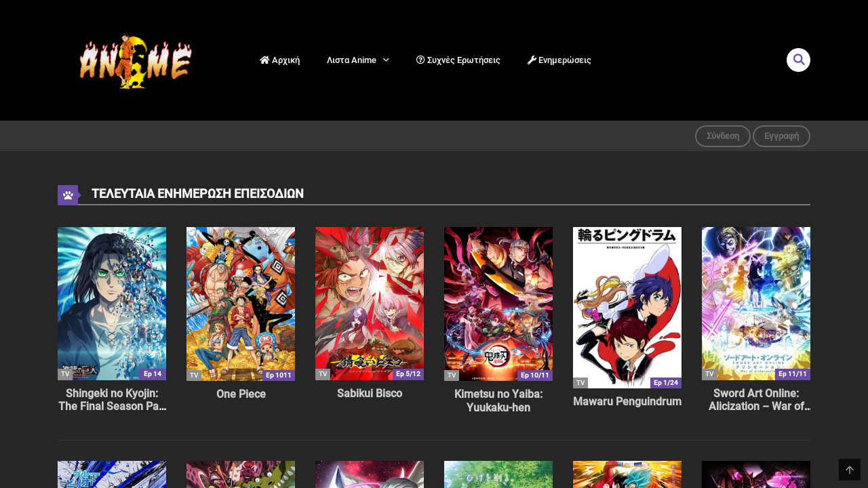868x488 pixels.
Task: Click the Ep 1011 badge
Action: [x=279, y=375]
